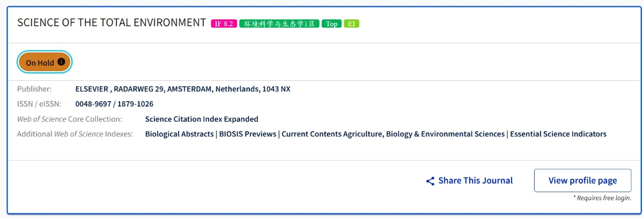Click the green Top tag
Viewport: 644px width, 220px height.
331,24
